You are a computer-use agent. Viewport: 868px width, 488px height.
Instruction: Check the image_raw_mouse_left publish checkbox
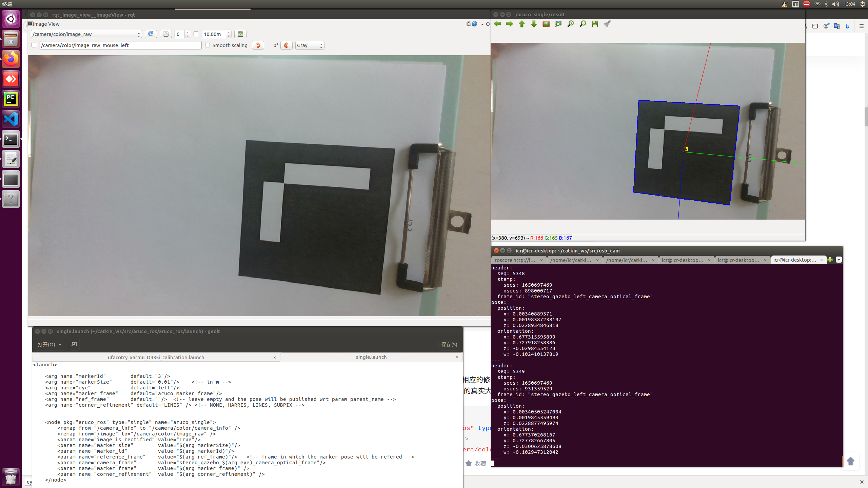(34, 45)
